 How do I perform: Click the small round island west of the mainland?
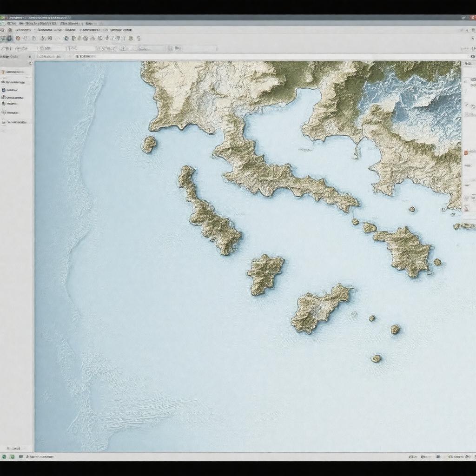(x=149, y=145)
